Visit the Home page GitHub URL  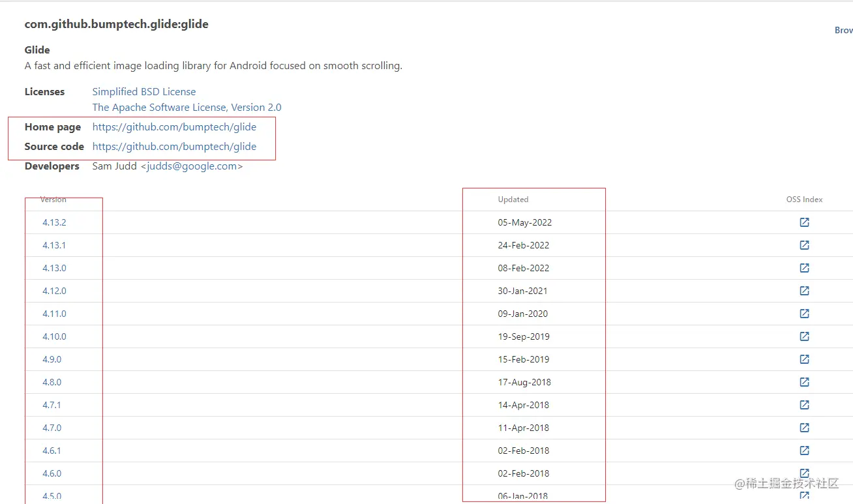coord(174,127)
